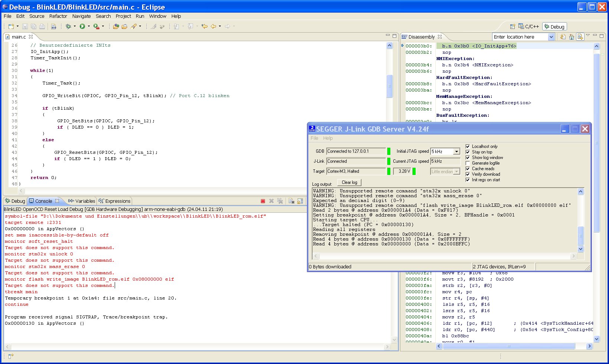
Task: Open the File menu in J-Link window
Action: point(314,138)
